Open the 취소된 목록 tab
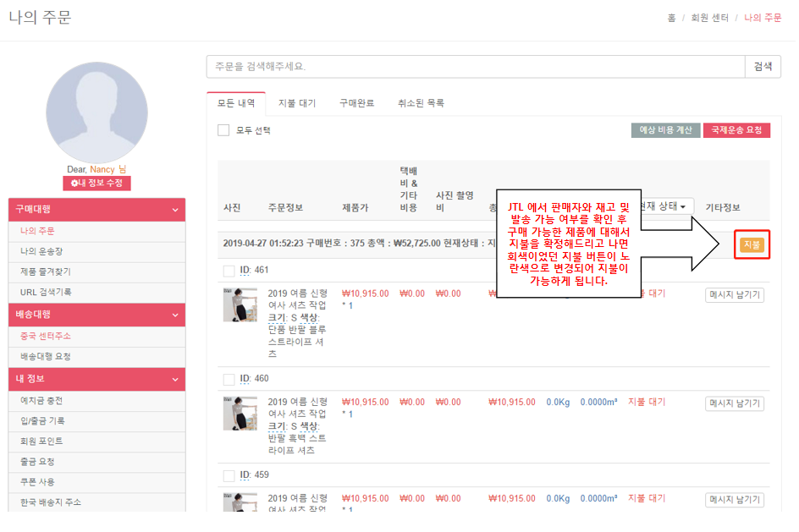The height and width of the screenshot is (532, 799). [x=421, y=103]
